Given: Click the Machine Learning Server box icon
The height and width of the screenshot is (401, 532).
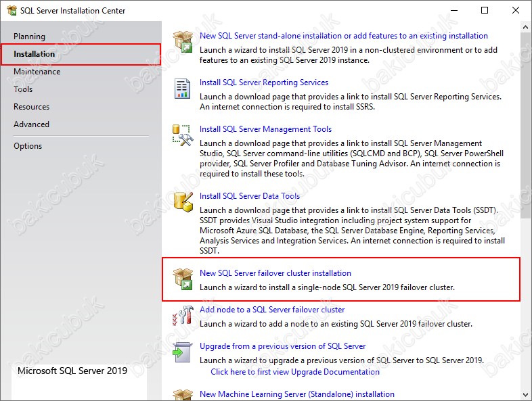Looking at the screenshot, I should [x=183, y=395].
